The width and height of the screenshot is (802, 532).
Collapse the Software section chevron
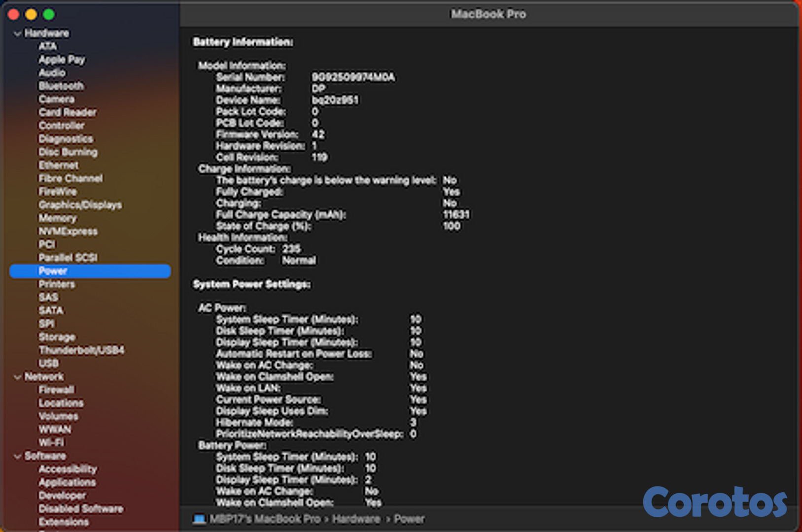coord(18,456)
